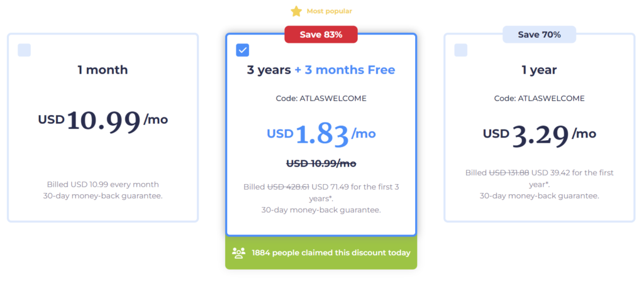Choose the 1 month plan title
Screen dimensions: 644x284
pos(103,70)
